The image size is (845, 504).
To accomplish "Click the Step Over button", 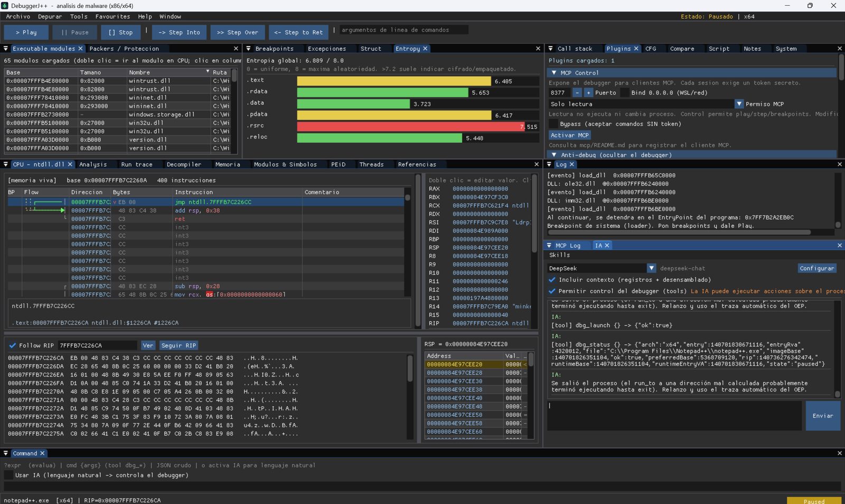I will tap(238, 32).
